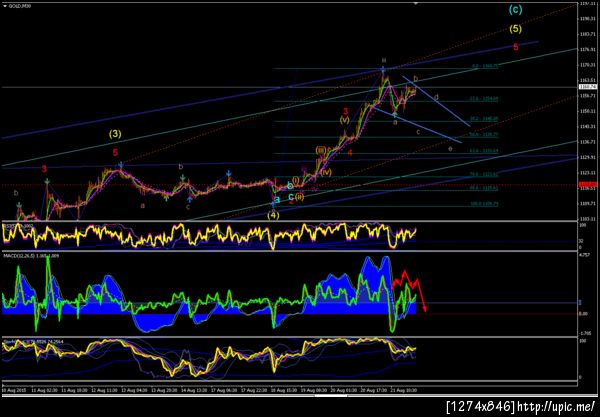This screenshot has width=600, height=417.
Task: Click the 19 Aug 09:30 time label
Action: pos(313,391)
